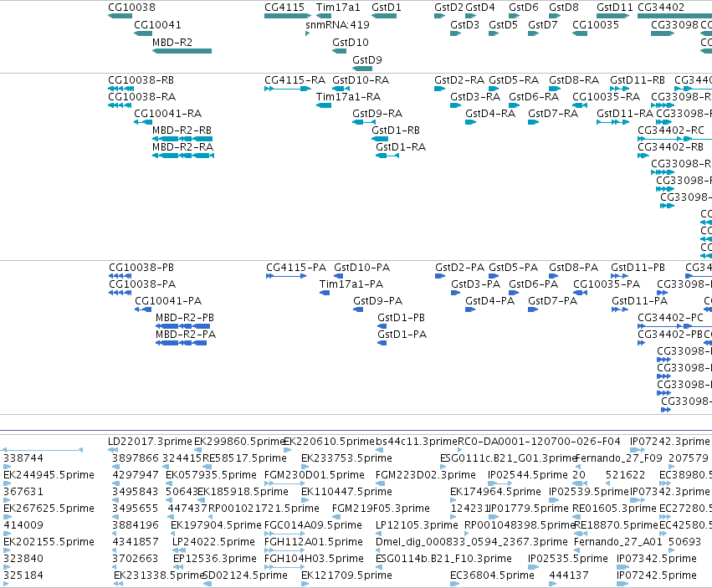This screenshot has width=712, height=588.
Task: Open the Tim17a1-RA transcript
Action: coord(324,105)
